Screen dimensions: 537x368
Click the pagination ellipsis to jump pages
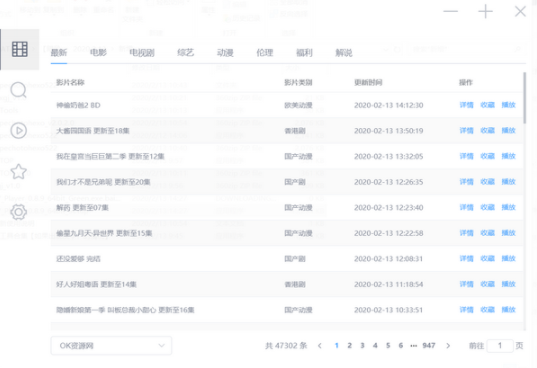click(x=414, y=346)
